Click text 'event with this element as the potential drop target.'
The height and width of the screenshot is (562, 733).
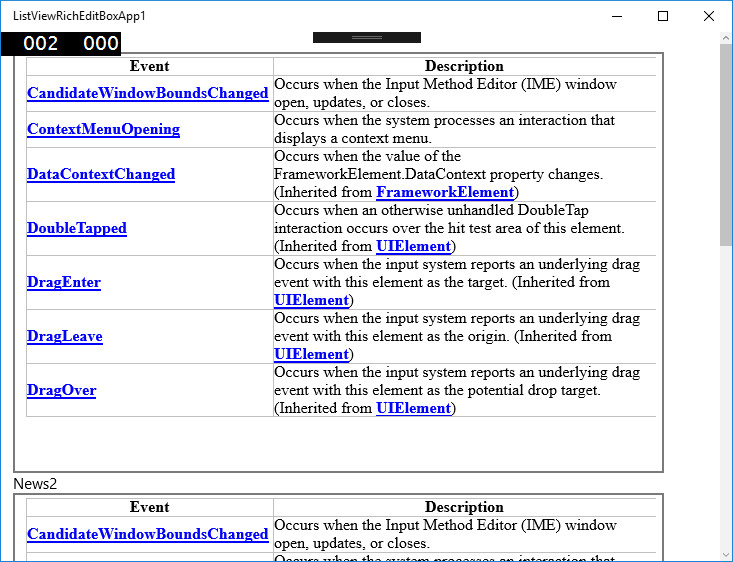(x=438, y=390)
